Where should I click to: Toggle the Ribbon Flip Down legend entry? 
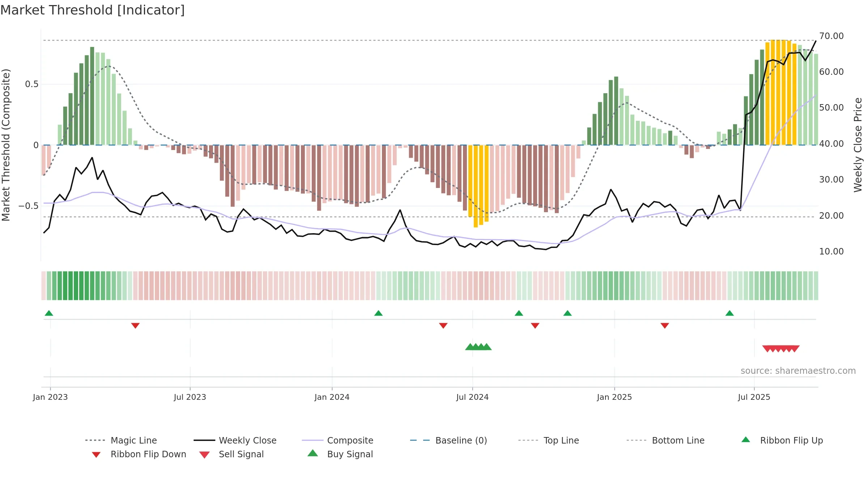pyautogui.click(x=139, y=454)
